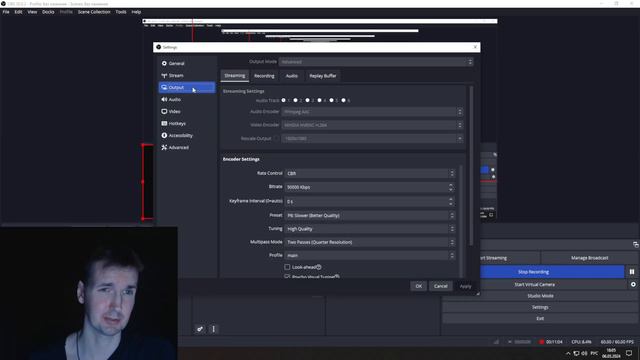640x360 pixels.
Task: Click the Look-ahead help question icon
Action: pyautogui.click(x=319, y=267)
